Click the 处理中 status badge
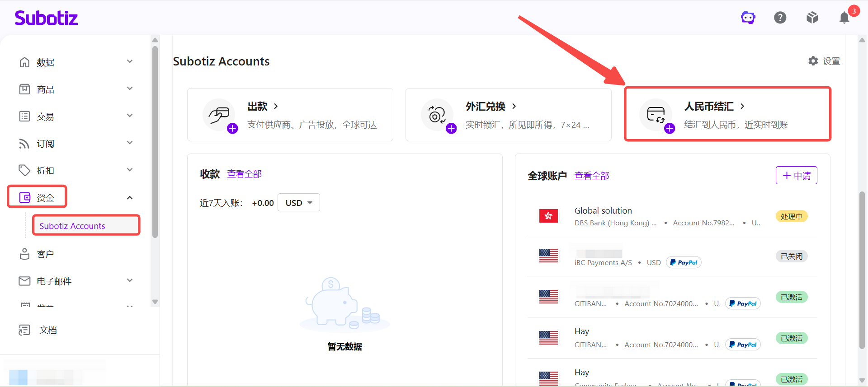The image size is (868, 387). [x=792, y=216]
